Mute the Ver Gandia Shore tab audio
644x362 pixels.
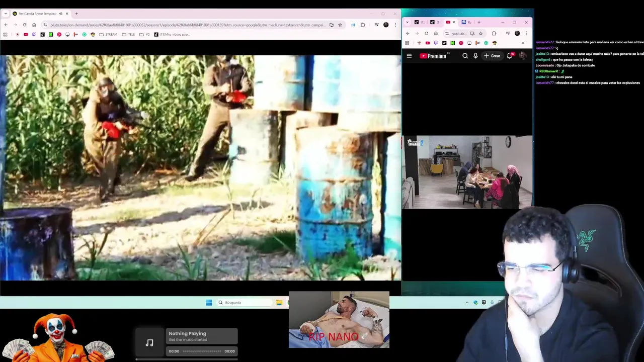pyautogui.click(x=61, y=14)
